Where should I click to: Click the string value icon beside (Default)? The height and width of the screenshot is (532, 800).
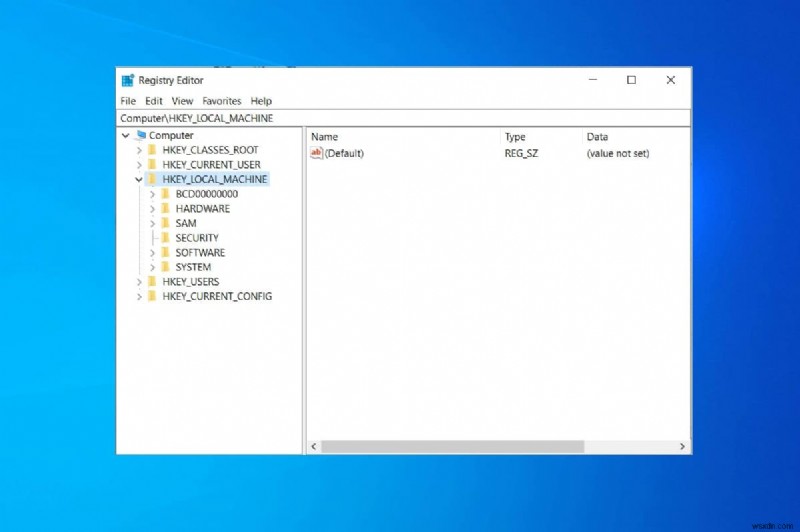(x=316, y=153)
